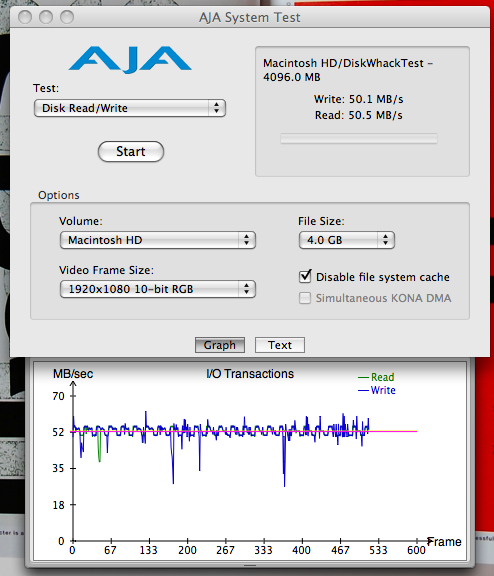Screen dimensions: 494x576
Task: Open the Video Frame Size dropdown
Action: pos(158,289)
